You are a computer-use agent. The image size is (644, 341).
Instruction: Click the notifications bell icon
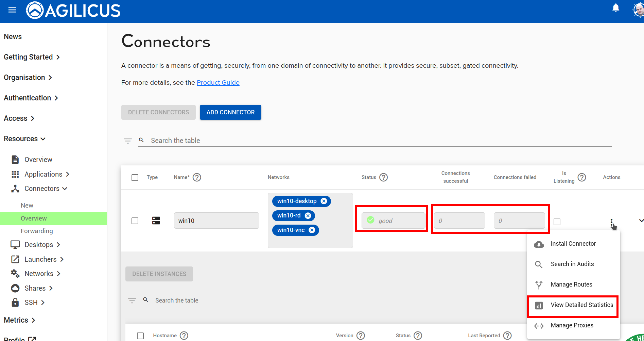pyautogui.click(x=615, y=8)
